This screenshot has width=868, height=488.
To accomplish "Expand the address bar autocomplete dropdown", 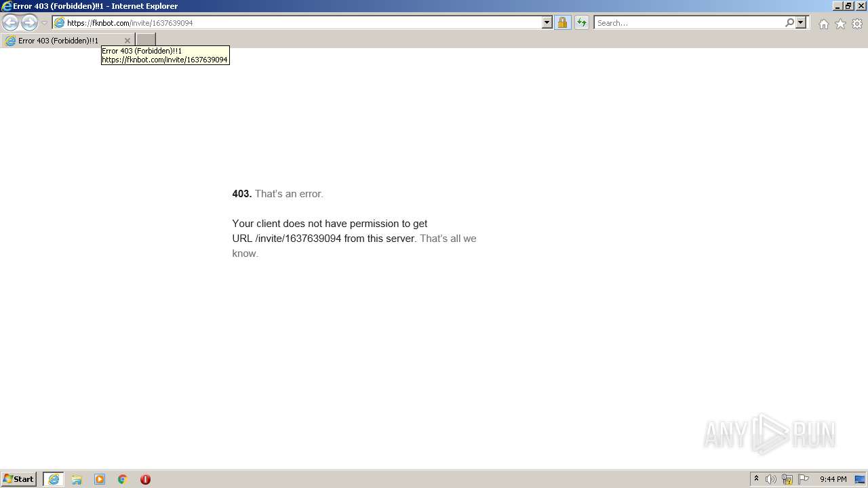I will click(547, 22).
